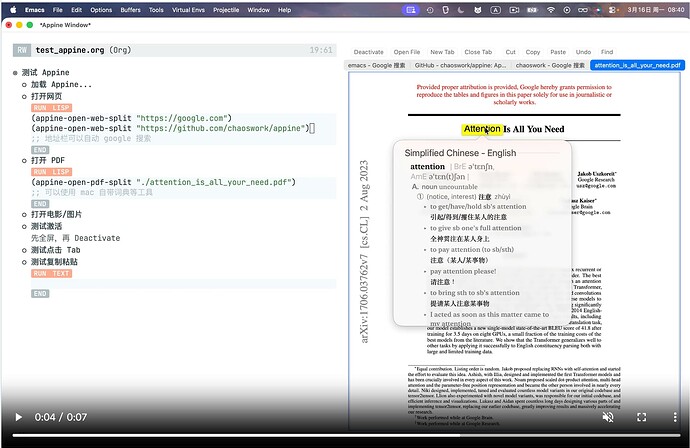Open the Wi-Fi status menu
The image size is (690, 448).
click(x=551, y=10)
